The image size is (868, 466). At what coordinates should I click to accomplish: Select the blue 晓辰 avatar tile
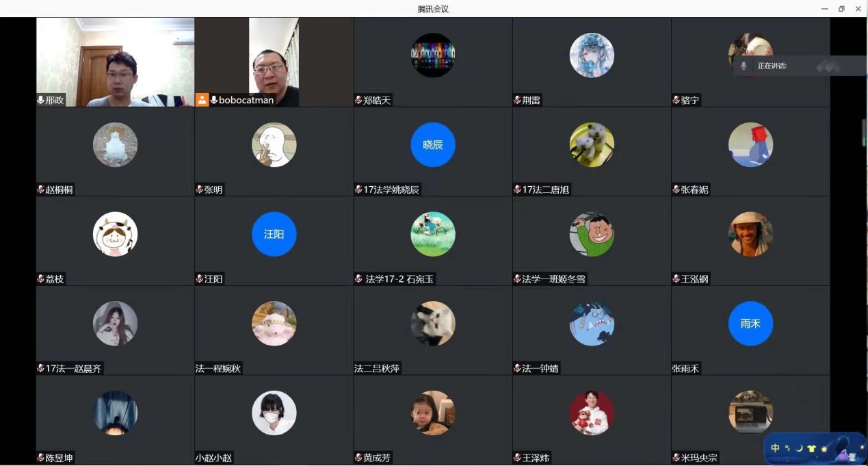tap(432, 144)
